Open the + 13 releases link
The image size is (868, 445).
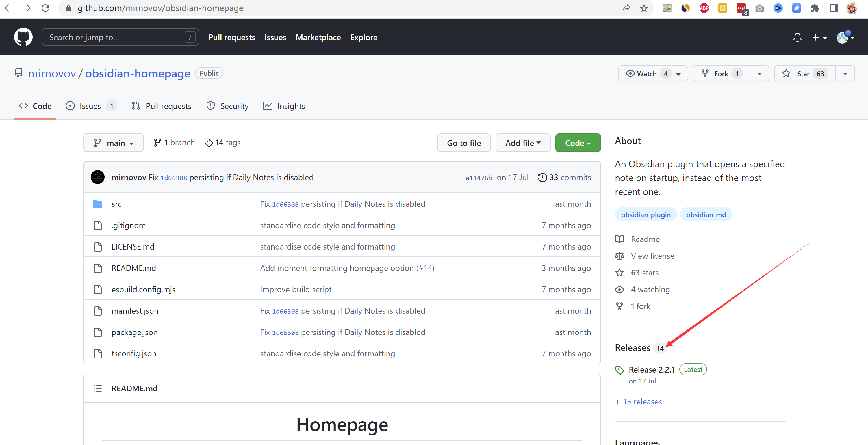639,402
